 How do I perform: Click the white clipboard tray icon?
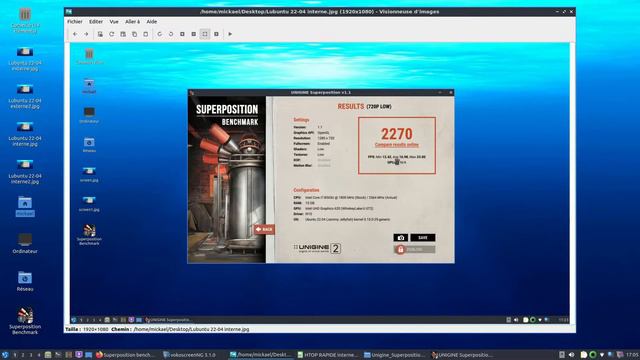click(x=584, y=355)
